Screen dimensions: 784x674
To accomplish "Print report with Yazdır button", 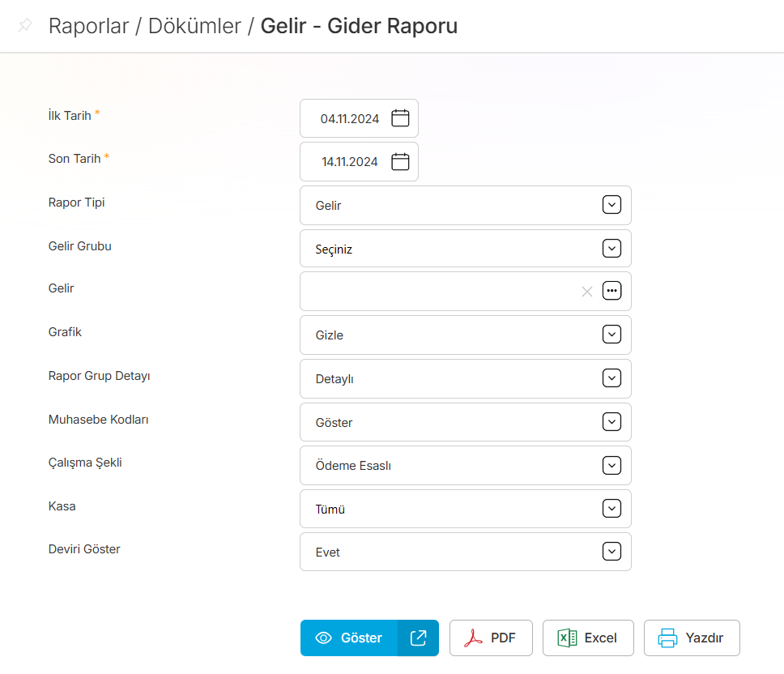I will point(692,638).
